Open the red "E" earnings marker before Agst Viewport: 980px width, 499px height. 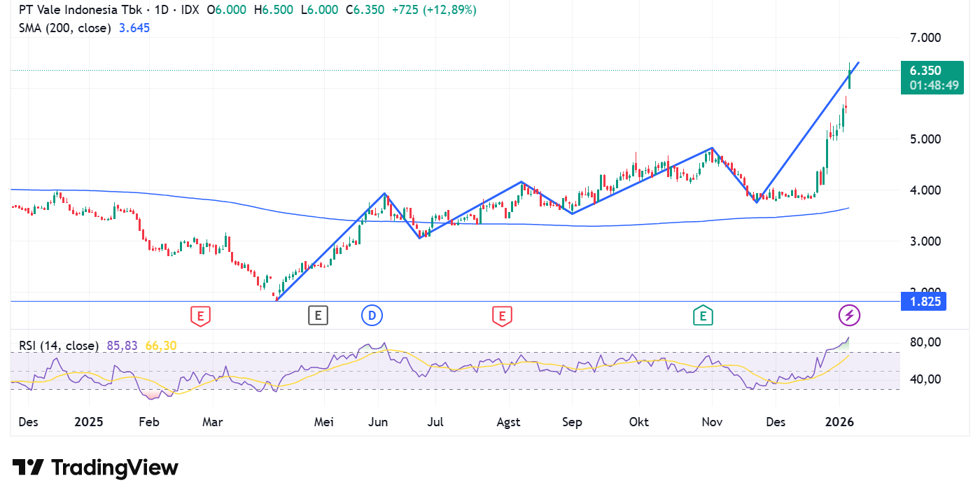point(500,316)
